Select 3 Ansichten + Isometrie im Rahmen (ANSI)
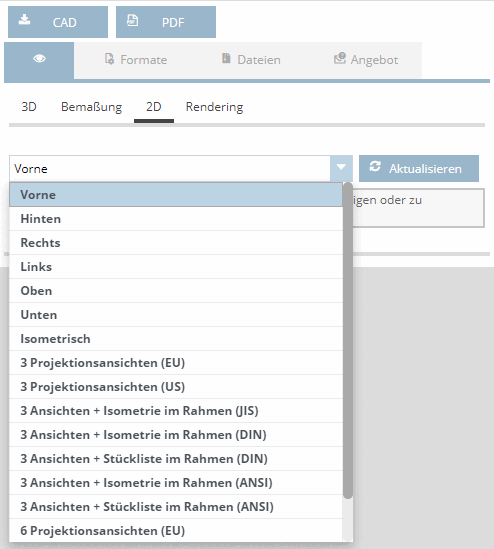This screenshot has width=494, height=549. (x=176, y=482)
